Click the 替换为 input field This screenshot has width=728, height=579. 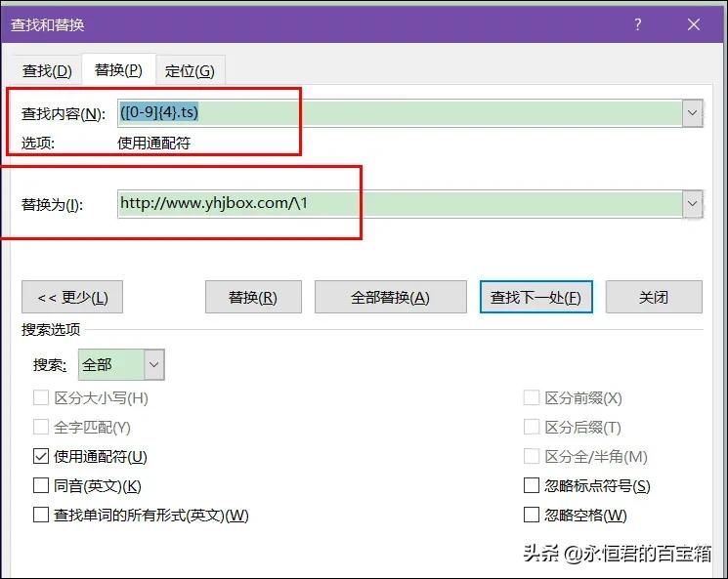[x=400, y=204]
